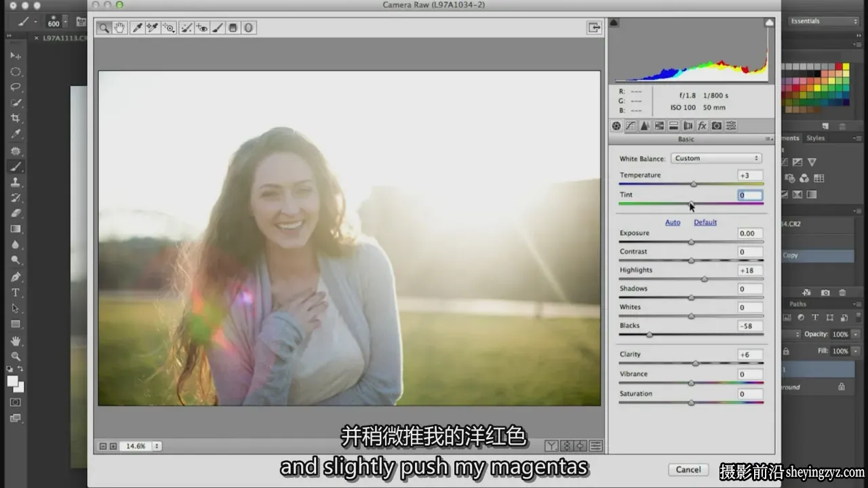Select Crop tool in Photoshop toolbar

(15, 118)
